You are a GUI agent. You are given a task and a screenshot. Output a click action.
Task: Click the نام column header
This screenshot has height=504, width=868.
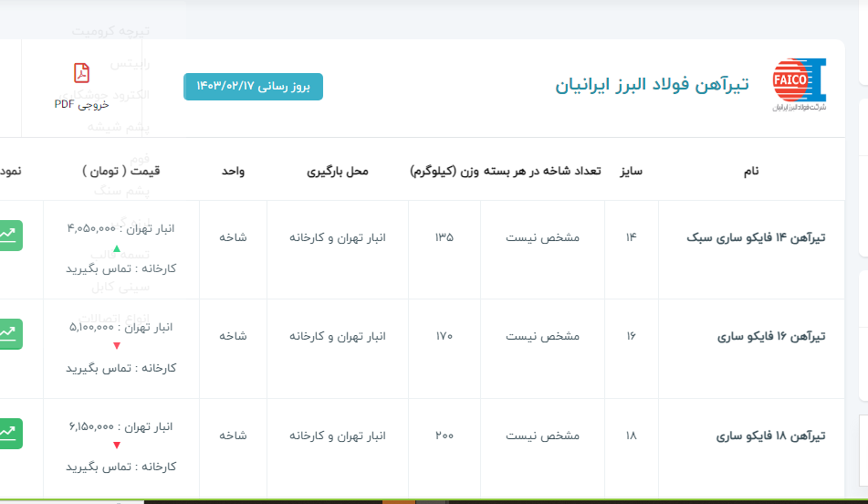752,171
